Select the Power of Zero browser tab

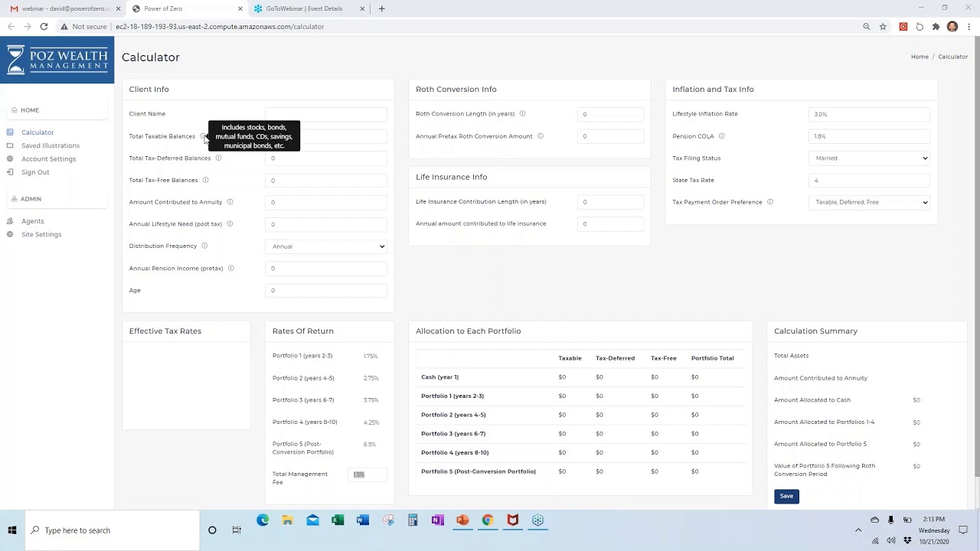(x=186, y=8)
